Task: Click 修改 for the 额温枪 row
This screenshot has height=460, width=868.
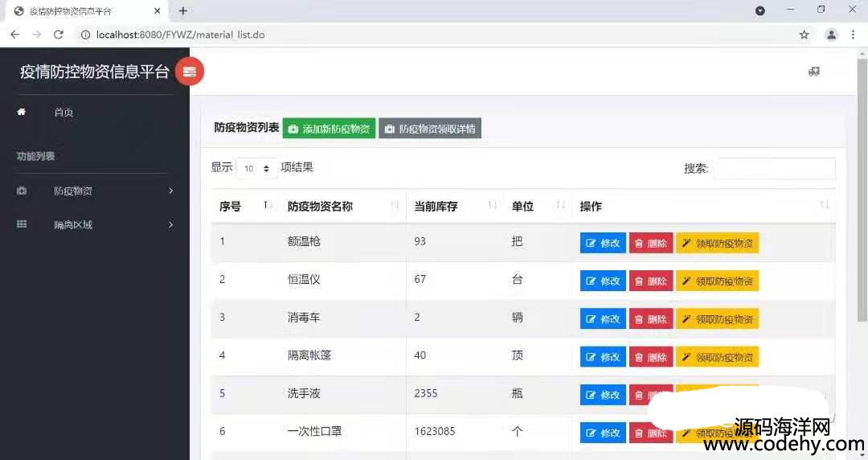Action: 603,243
